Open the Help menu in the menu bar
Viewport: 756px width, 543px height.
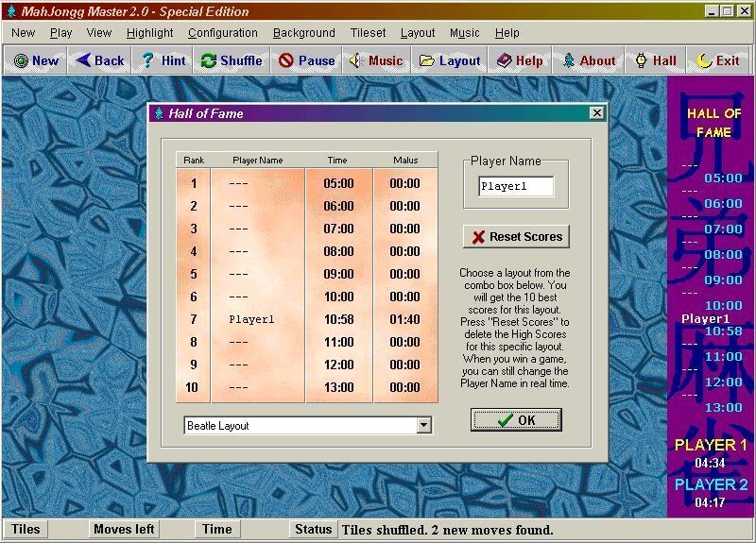tap(507, 33)
